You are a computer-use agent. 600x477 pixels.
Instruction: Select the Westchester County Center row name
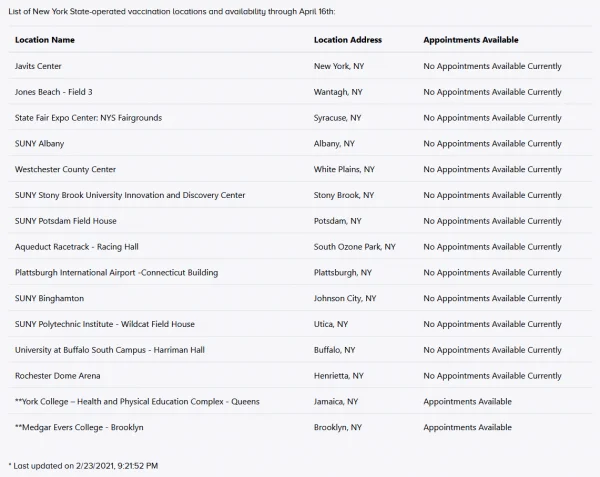click(x=65, y=170)
